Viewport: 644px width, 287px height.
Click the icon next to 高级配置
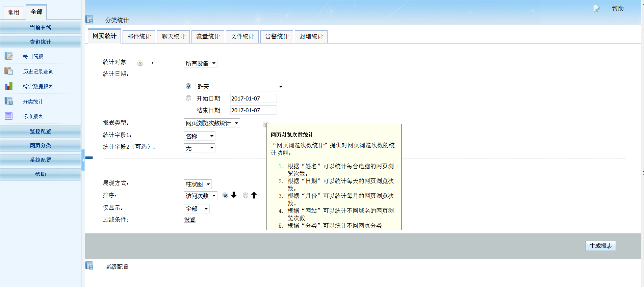pyautogui.click(x=89, y=266)
